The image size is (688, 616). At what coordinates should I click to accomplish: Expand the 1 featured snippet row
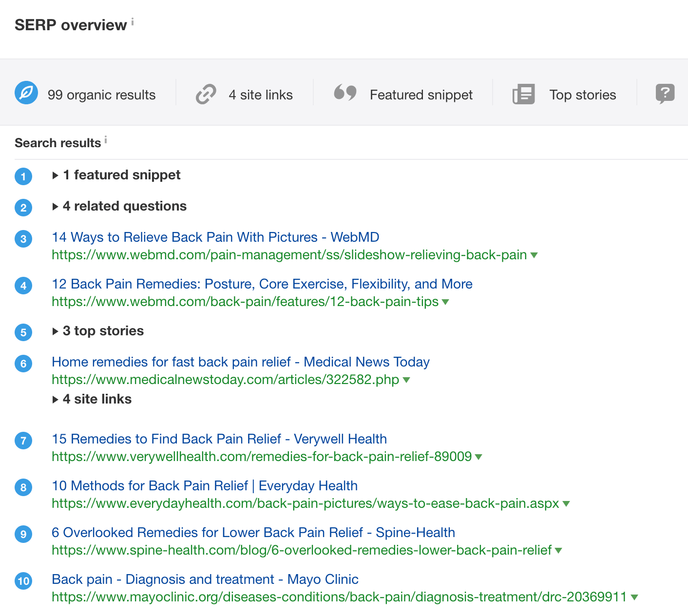[116, 175]
